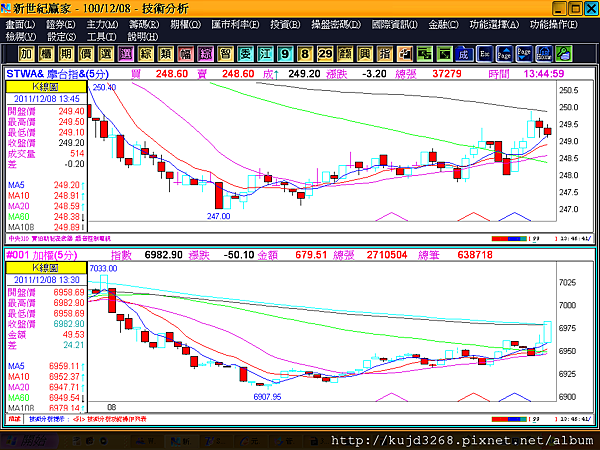Open the 匯市利率(F) menu
This screenshot has height=450, width=600.
click(x=235, y=24)
